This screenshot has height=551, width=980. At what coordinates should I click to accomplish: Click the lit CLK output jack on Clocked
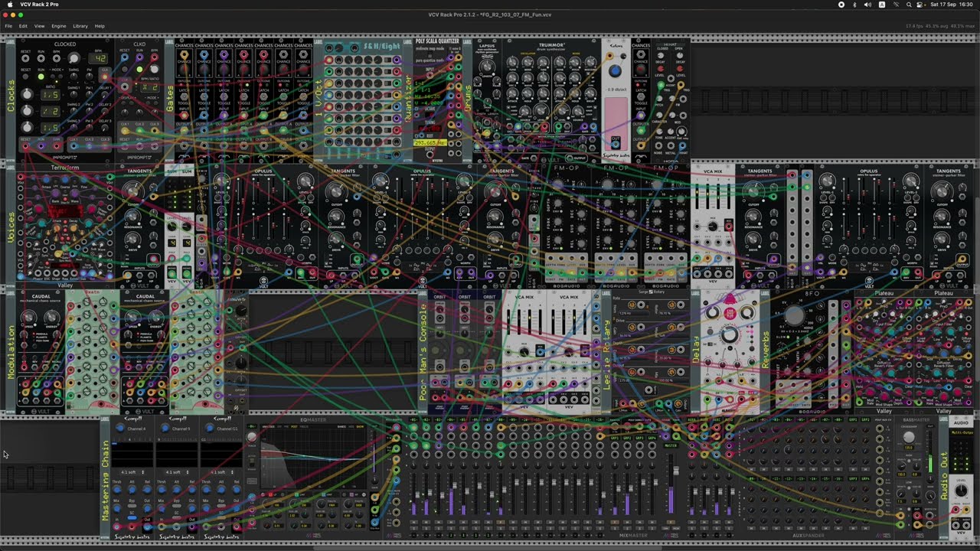(106, 77)
